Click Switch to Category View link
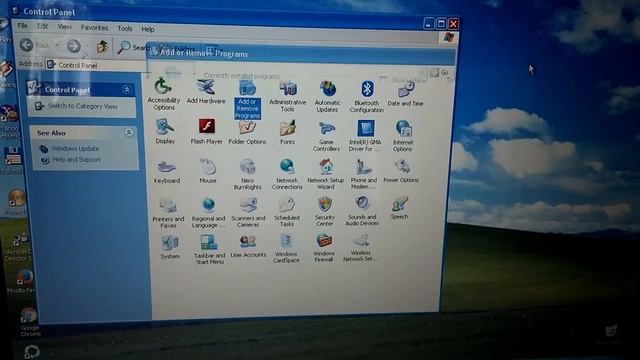Image resolution: width=640 pixels, height=360 pixels. 82,106
